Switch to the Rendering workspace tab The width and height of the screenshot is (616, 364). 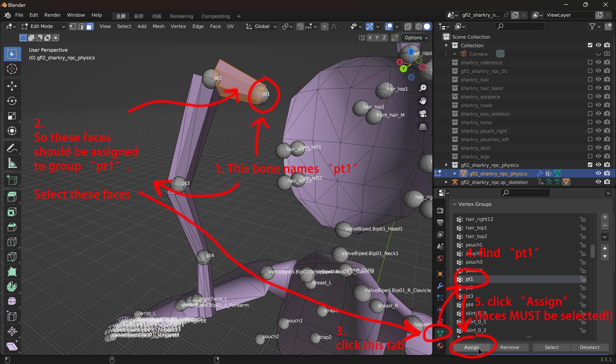(181, 16)
